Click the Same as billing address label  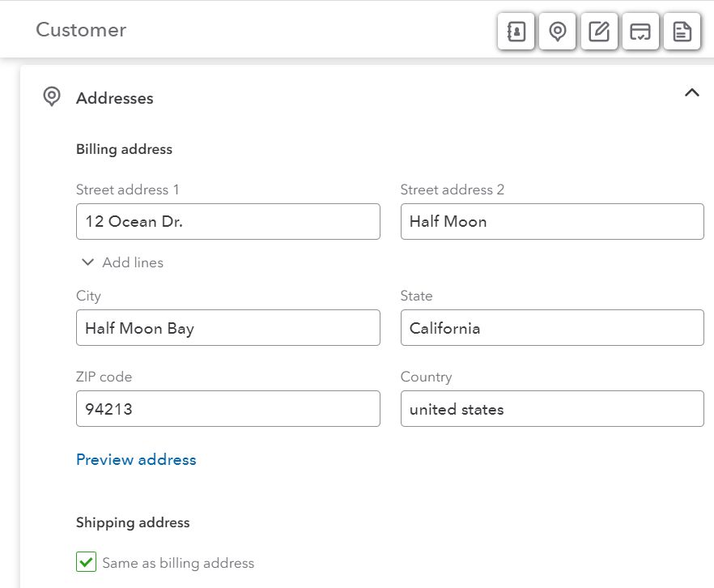[178, 563]
